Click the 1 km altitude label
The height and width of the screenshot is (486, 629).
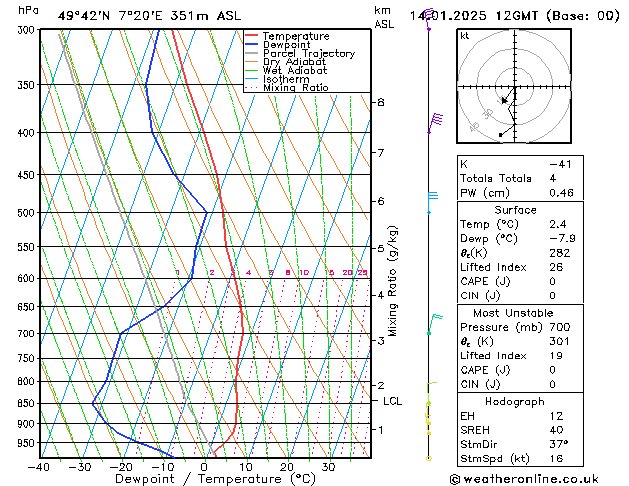[x=381, y=430]
